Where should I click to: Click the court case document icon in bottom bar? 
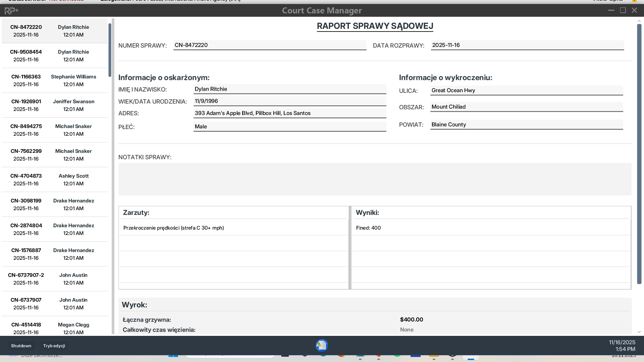coord(321,345)
